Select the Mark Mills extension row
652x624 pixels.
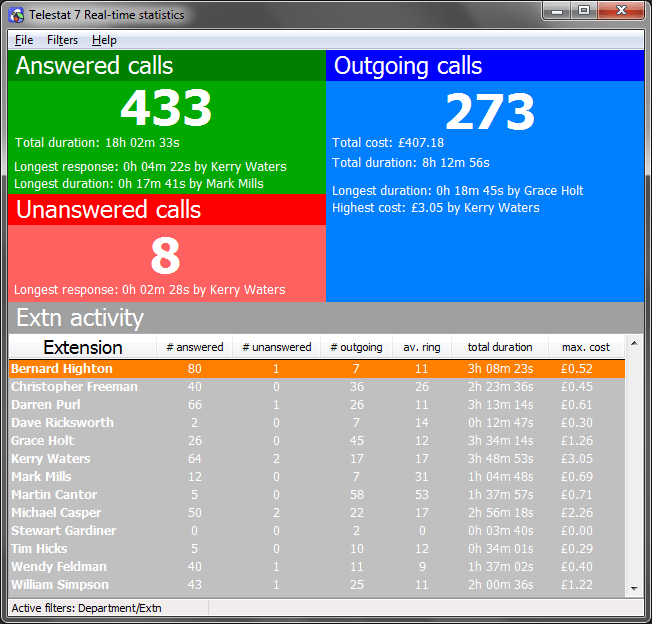point(317,476)
